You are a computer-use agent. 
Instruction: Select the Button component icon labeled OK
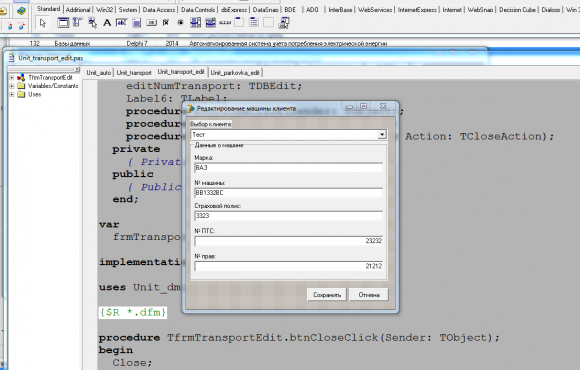(151, 23)
